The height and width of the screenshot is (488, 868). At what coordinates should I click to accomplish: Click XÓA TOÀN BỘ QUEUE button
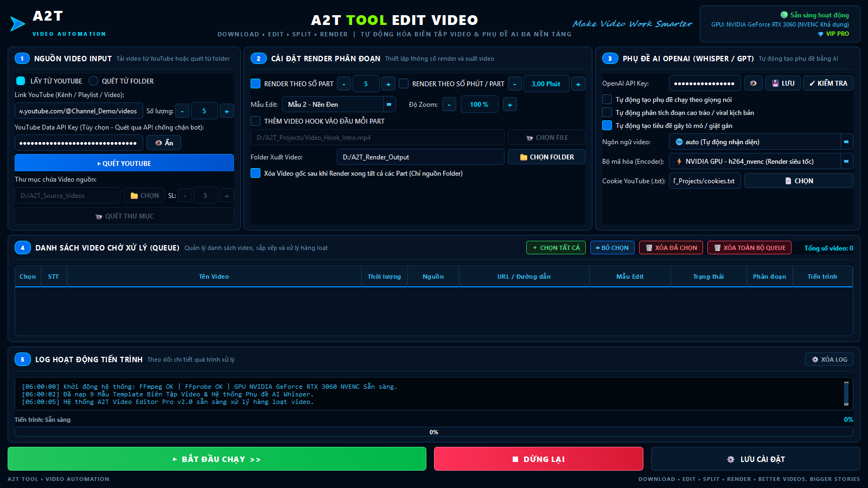point(749,248)
